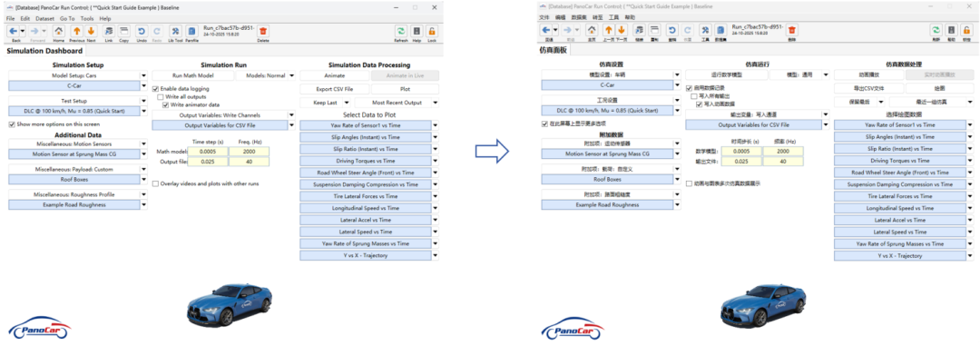Viewport: 980px width, 346px height.
Task: Click the Run Math Model button
Action: coord(192,75)
